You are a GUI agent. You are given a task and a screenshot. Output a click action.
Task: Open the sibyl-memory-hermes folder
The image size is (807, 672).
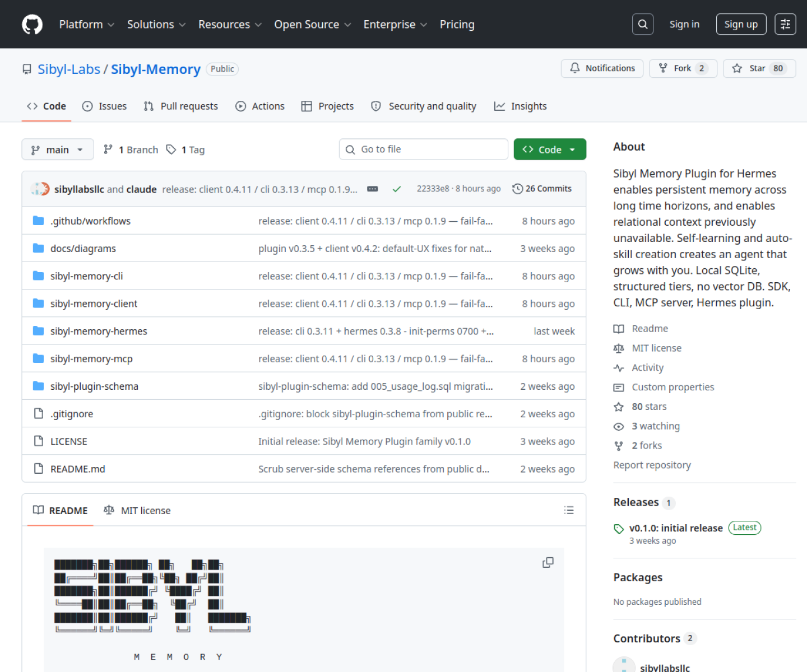99,331
